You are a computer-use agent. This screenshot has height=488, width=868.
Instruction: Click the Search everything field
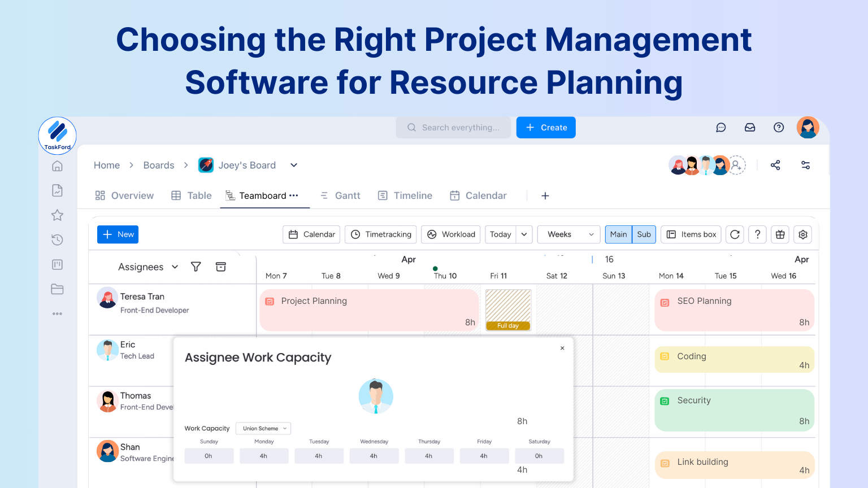pos(453,128)
